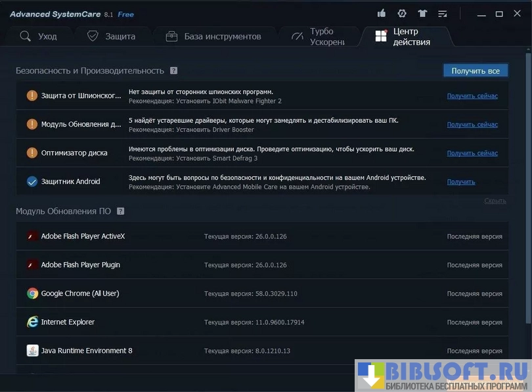Open the options menu icon in title bar
Image resolution: width=532 pixels, height=392 pixels.
coord(442,14)
